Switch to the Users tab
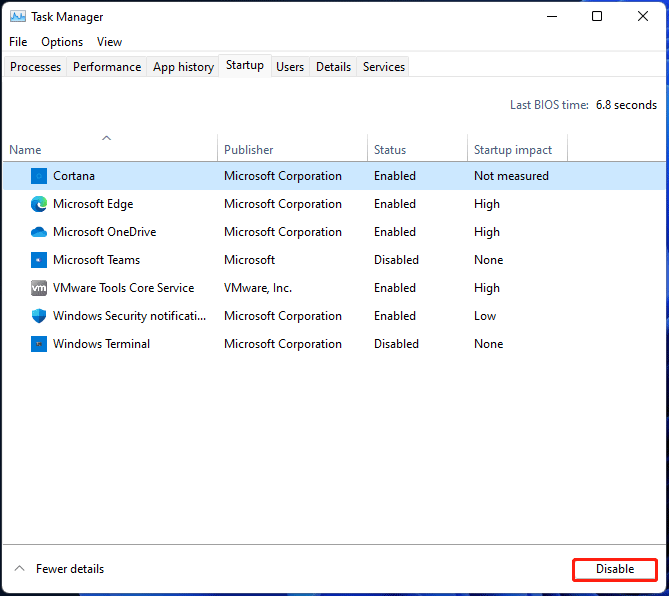The height and width of the screenshot is (596, 669). (x=290, y=67)
